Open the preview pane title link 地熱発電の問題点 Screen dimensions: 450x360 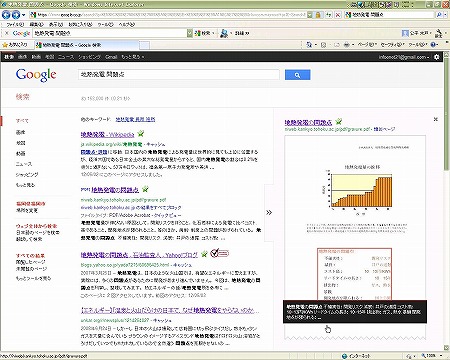pyautogui.click(x=308, y=123)
